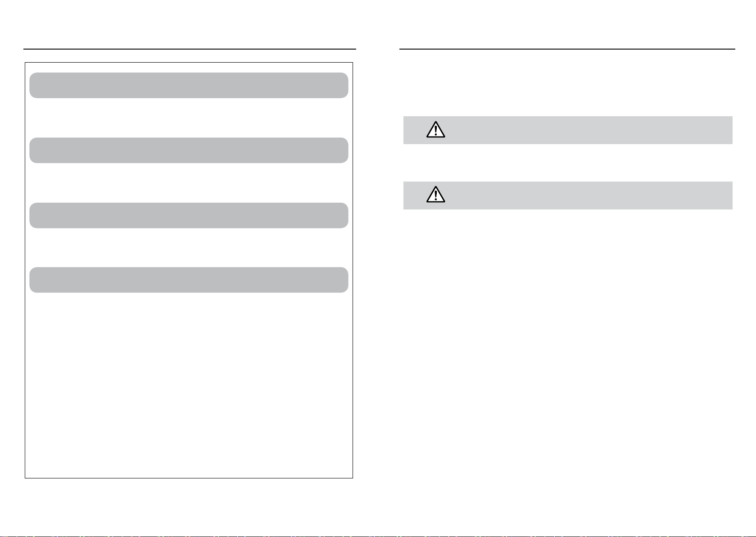This screenshot has width=756, height=537.
Task: Click blank space between the two warning banners
Action: 568,163
